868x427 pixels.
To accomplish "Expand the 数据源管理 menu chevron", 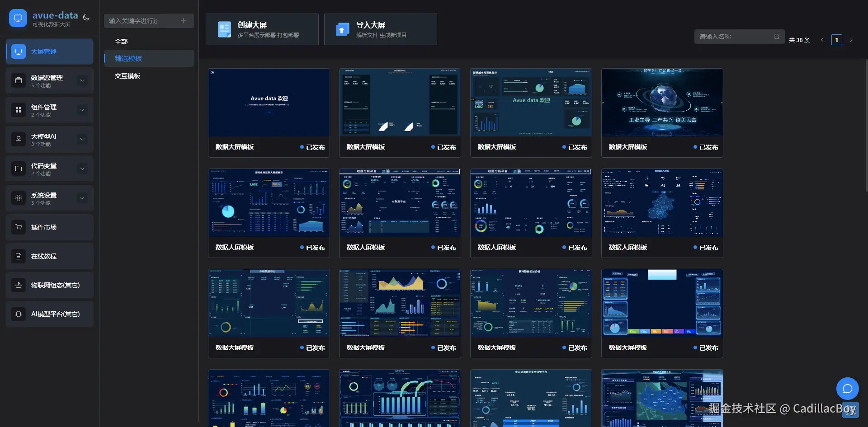I will click(82, 81).
